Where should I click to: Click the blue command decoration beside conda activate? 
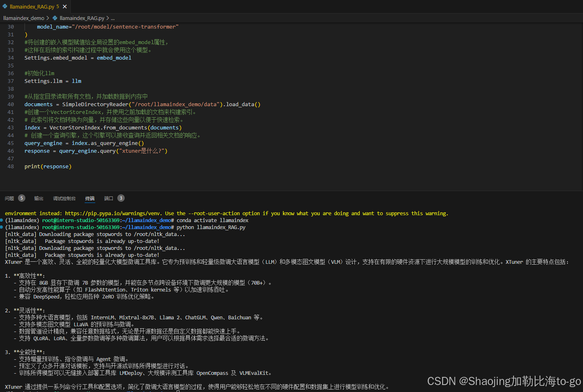point(2,220)
